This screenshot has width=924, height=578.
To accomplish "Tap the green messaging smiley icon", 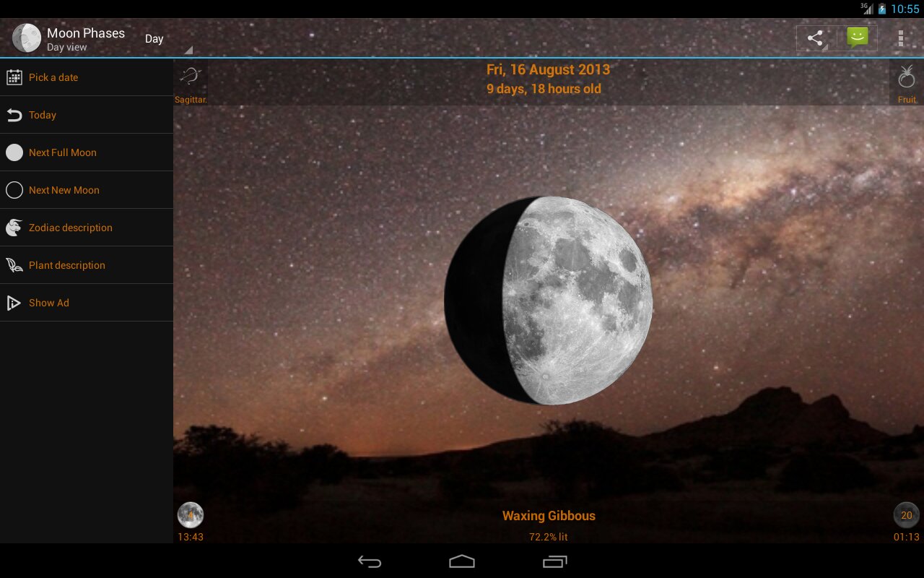I will (x=858, y=38).
